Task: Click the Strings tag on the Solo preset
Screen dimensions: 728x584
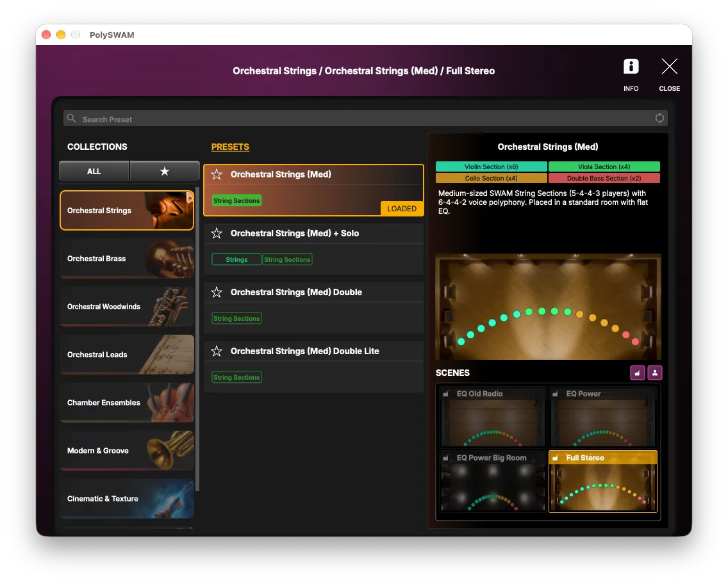Action: click(236, 259)
